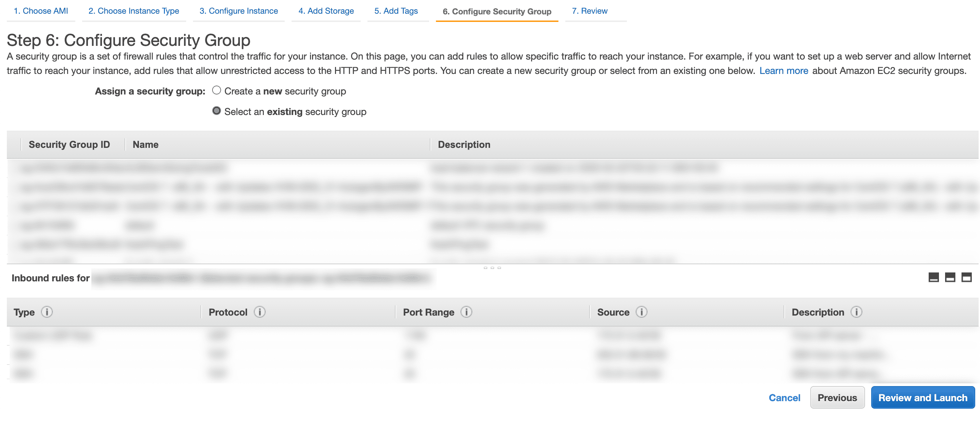Image resolution: width=980 pixels, height=421 pixels.
Task: Jump to the Add Storage step
Action: pos(326,11)
